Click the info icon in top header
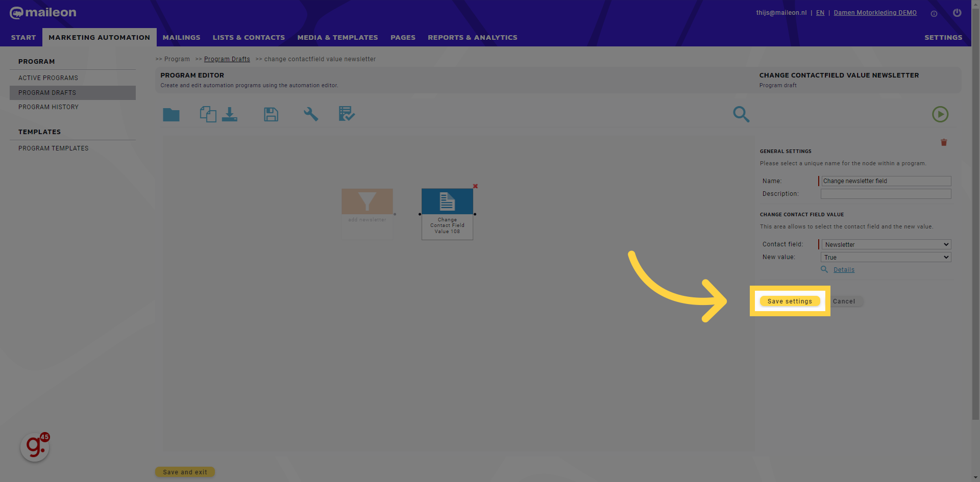The height and width of the screenshot is (482, 980). tap(934, 14)
